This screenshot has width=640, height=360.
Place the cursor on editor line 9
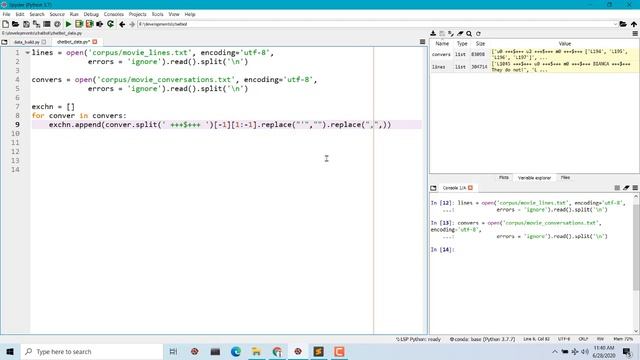pos(227,124)
